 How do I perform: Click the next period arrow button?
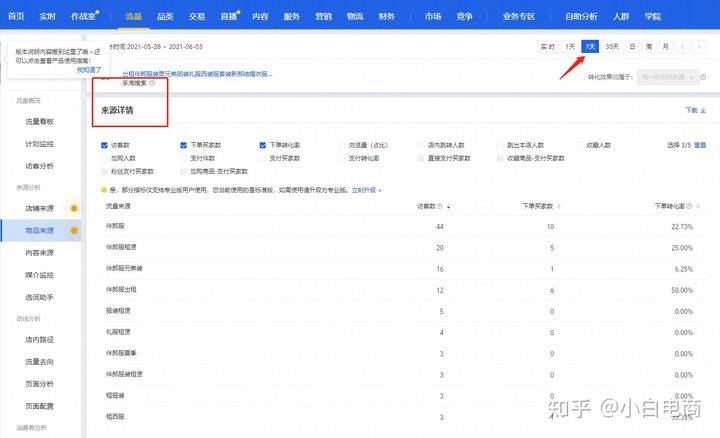click(697, 46)
